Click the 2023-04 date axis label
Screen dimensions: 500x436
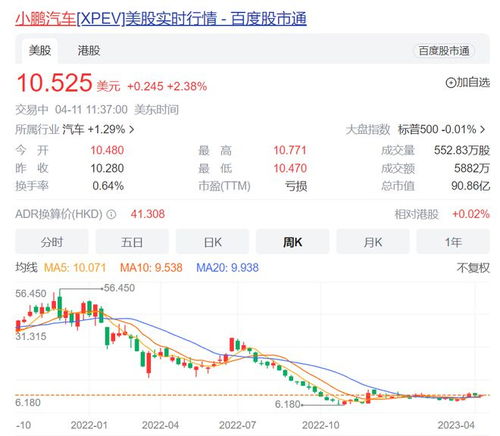point(456,425)
